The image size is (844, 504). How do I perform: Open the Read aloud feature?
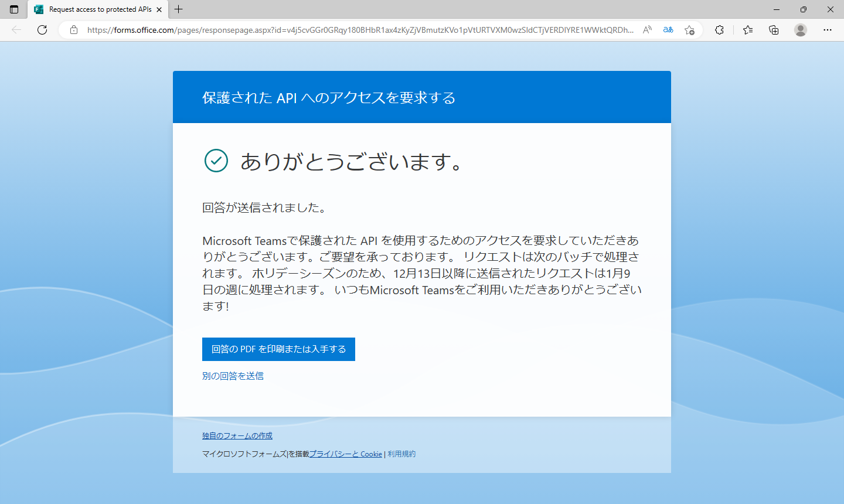click(x=647, y=30)
